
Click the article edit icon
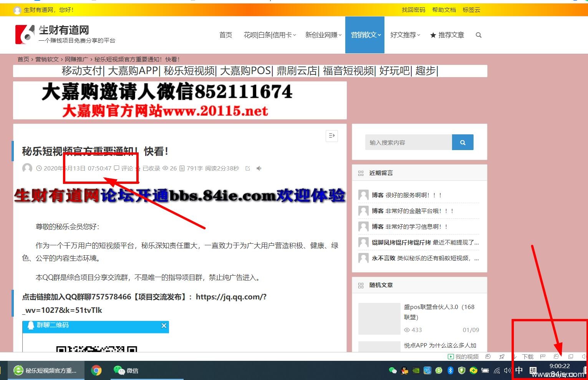[x=248, y=168]
